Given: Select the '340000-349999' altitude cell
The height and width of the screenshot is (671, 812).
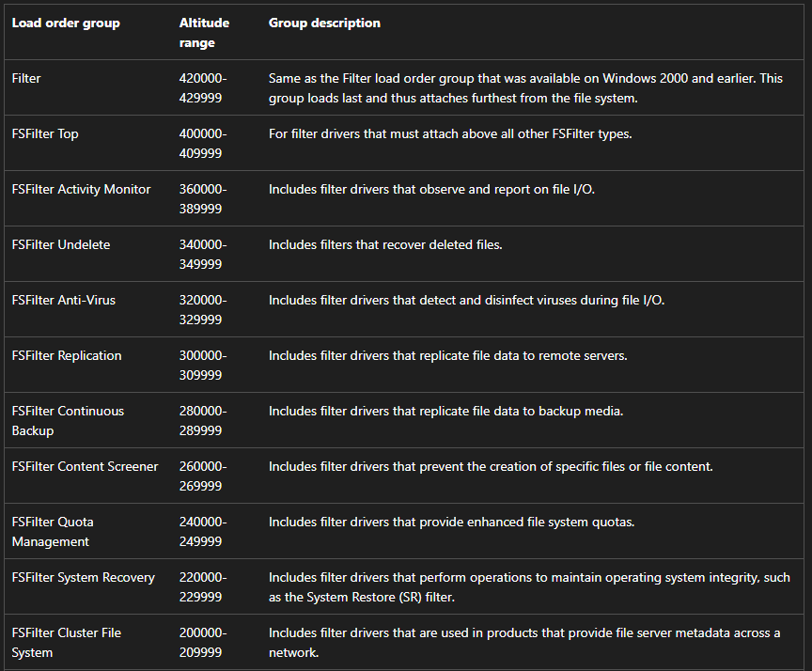Looking at the screenshot, I should (x=203, y=255).
